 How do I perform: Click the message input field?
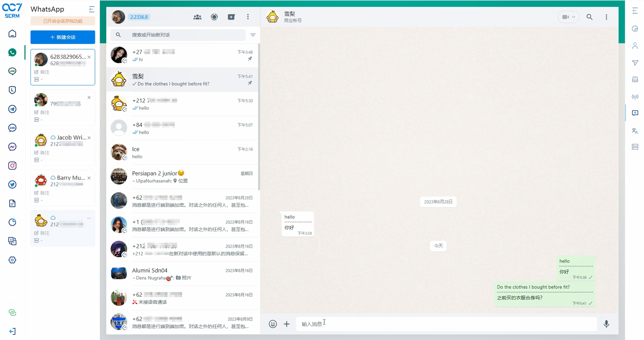pyautogui.click(x=446, y=324)
